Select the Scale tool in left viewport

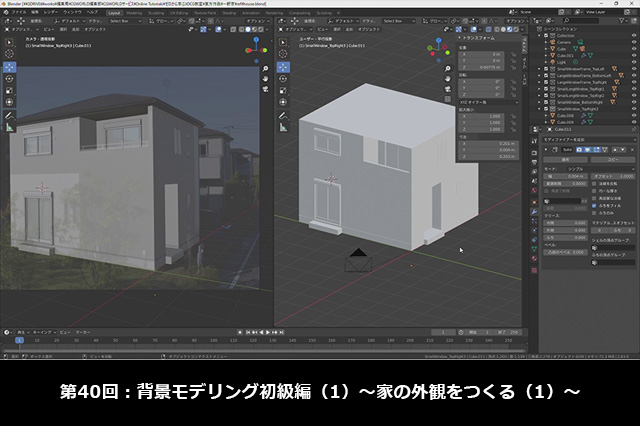[10, 91]
